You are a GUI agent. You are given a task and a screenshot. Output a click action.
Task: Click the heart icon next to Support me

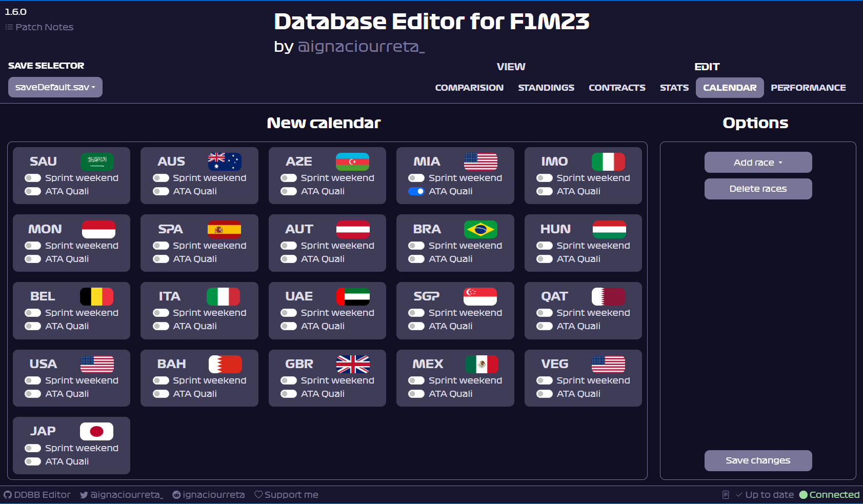257,494
